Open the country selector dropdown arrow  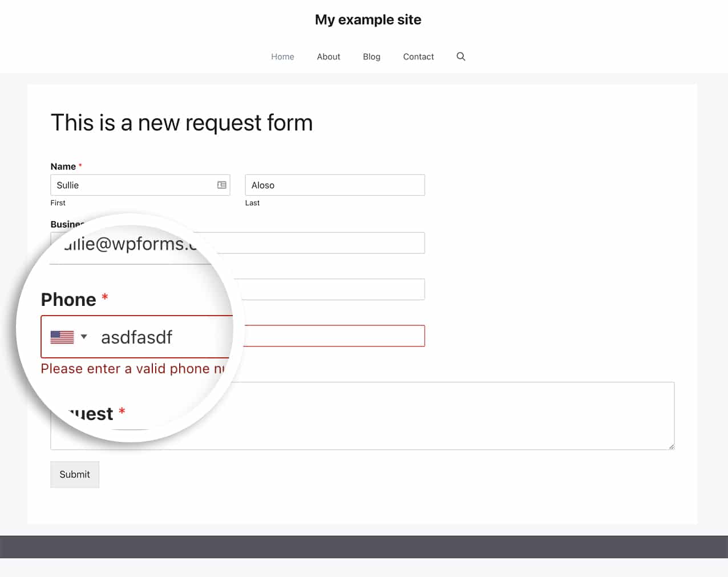(84, 337)
